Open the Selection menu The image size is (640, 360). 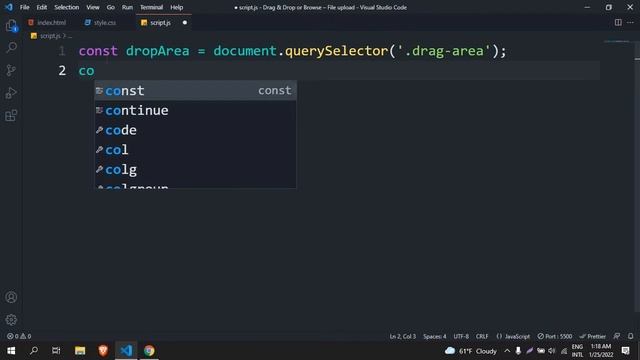click(x=67, y=7)
